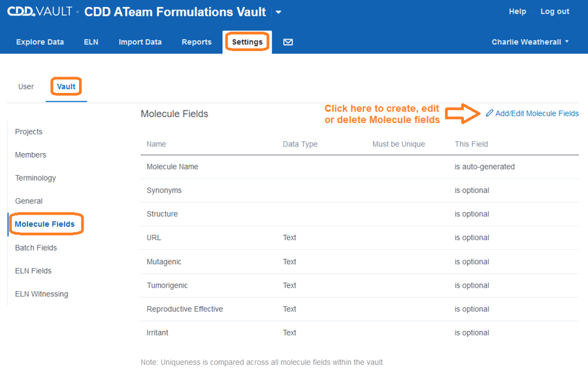Click 'is optional' in the Irritant row
This screenshot has width=588, height=382.
tap(472, 333)
